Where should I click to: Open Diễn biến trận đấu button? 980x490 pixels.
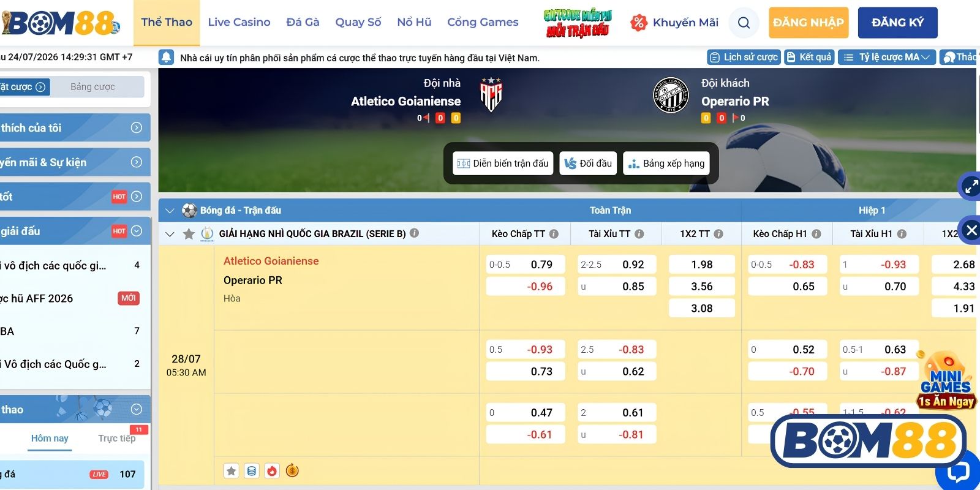503,164
